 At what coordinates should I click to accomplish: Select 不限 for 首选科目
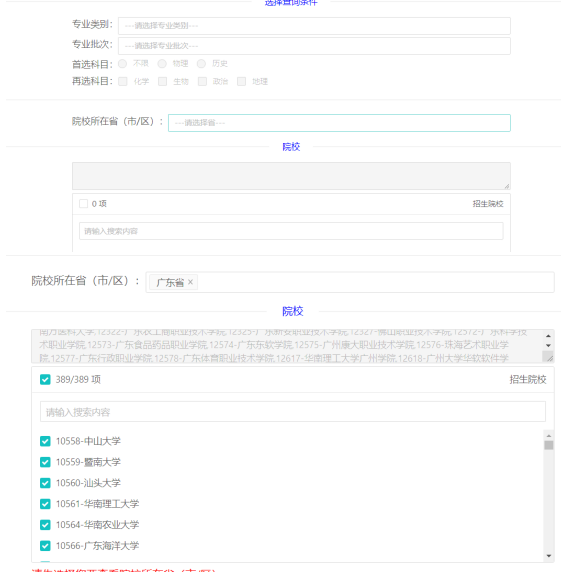[x=123, y=64]
